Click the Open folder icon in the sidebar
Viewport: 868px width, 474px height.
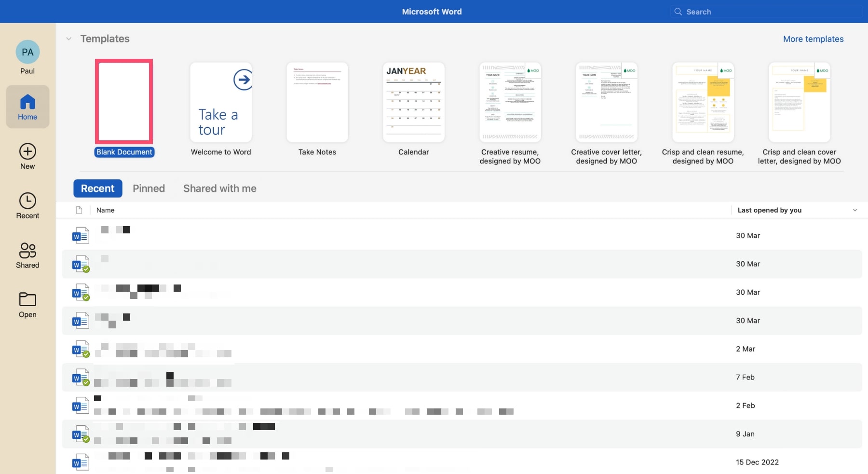click(27, 299)
